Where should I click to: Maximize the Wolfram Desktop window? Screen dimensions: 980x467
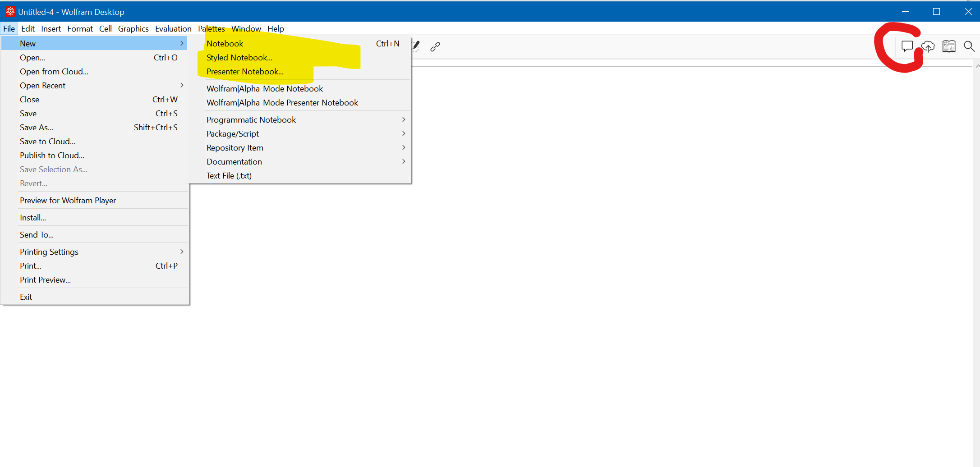pyautogui.click(x=937, y=12)
